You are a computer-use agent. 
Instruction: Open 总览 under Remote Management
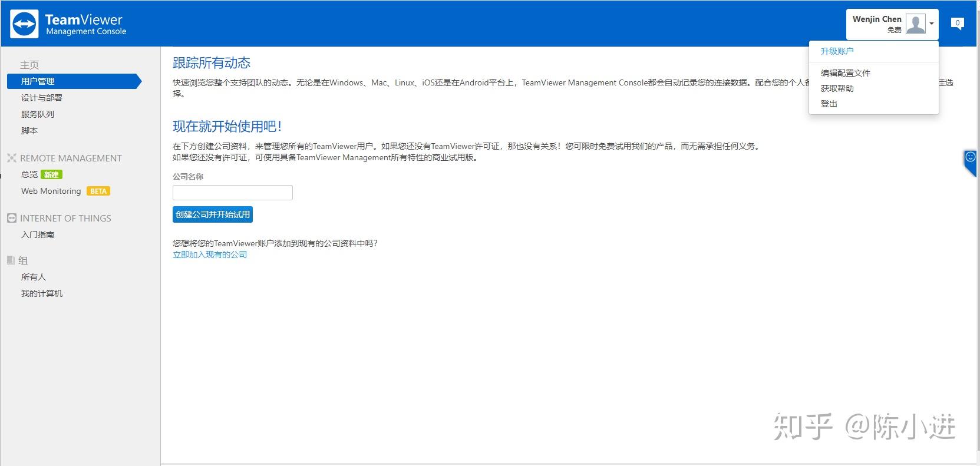[x=29, y=174]
